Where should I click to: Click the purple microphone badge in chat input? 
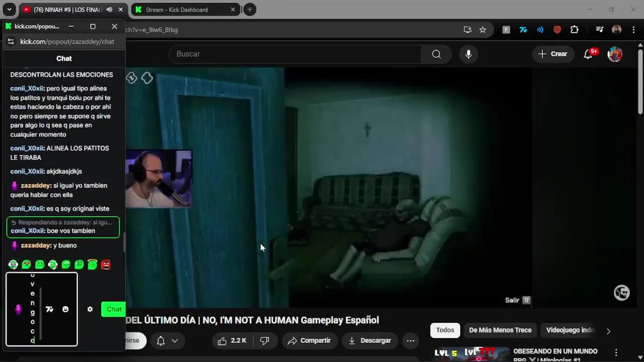click(x=18, y=309)
